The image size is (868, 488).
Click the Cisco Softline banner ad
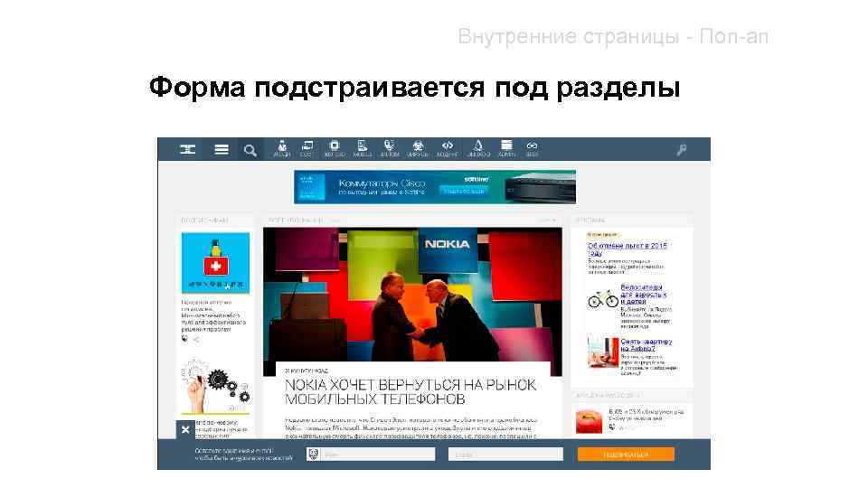click(435, 187)
